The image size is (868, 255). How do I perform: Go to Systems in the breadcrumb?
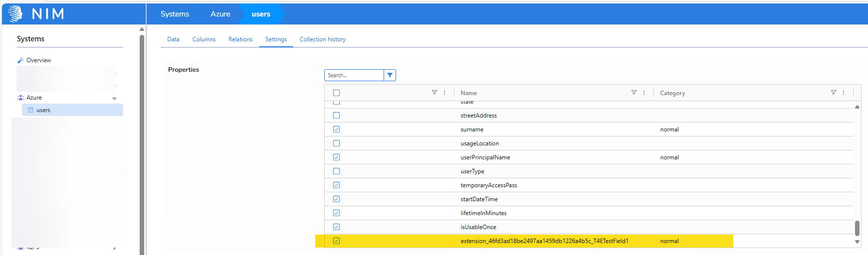[x=175, y=14]
